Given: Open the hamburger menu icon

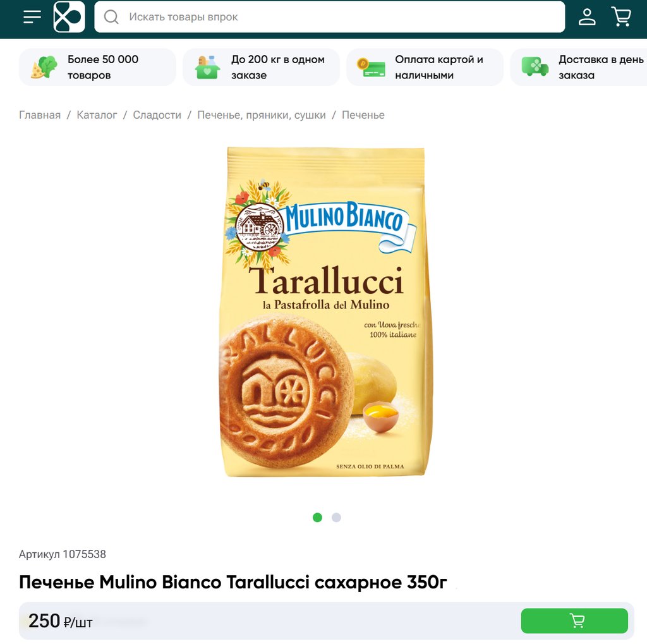Looking at the screenshot, I should [32, 17].
